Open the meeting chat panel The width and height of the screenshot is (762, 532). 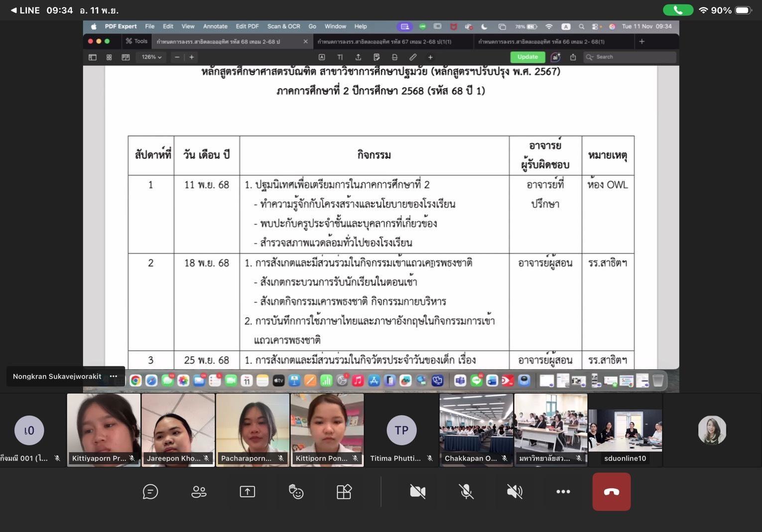(150, 492)
